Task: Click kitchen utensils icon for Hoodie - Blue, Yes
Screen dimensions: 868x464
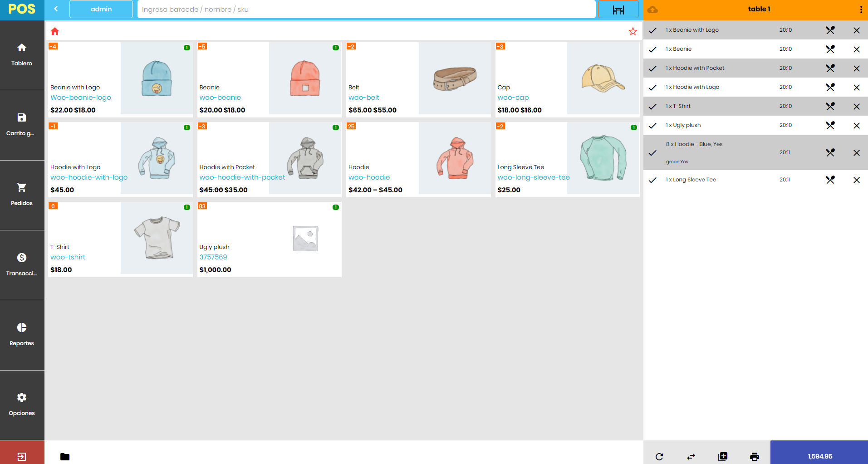Action: (x=830, y=153)
